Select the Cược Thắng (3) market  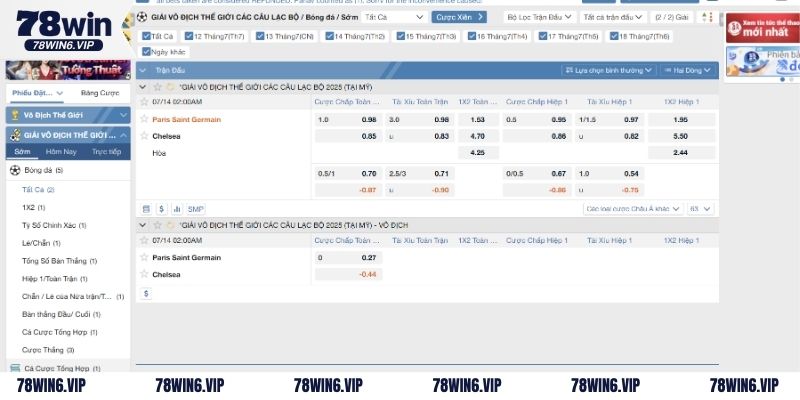tap(48, 350)
